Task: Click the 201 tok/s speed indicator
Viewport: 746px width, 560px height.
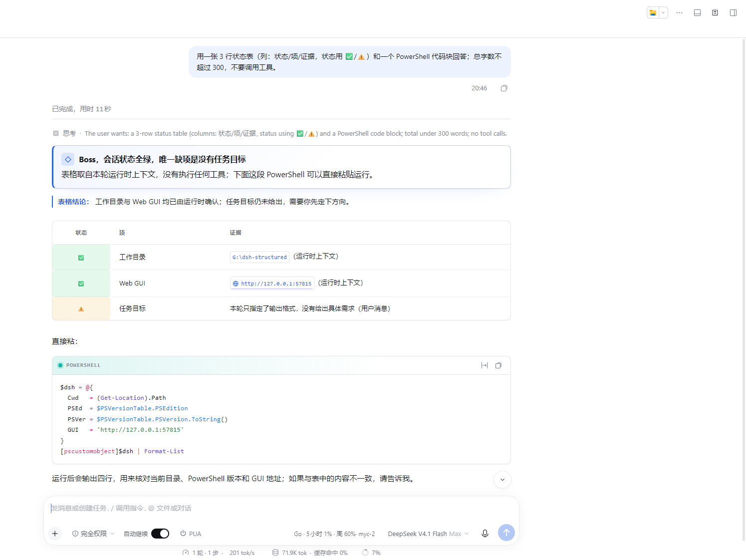Action: tap(242, 553)
